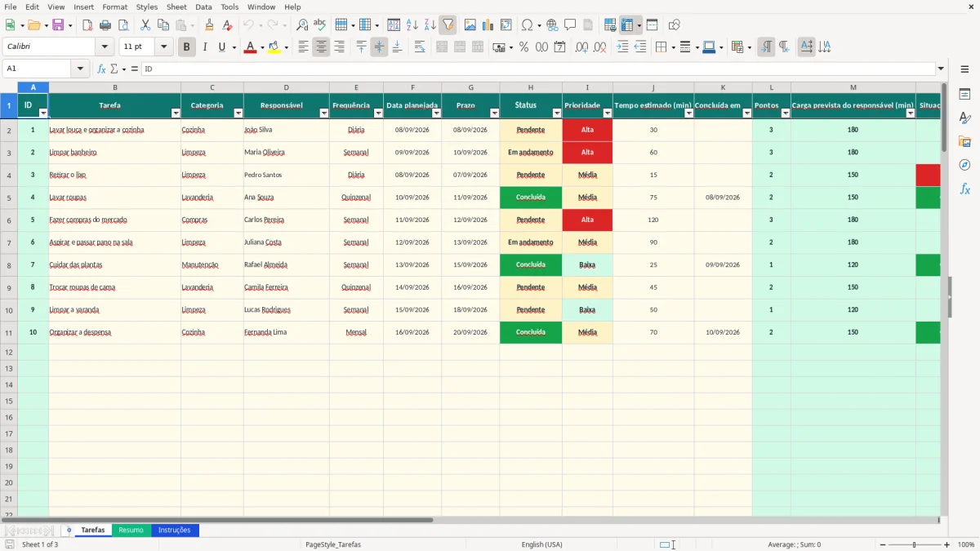The width and height of the screenshot is (980, 551).
Task: Apply the red Font Color swatch
Action: (x=250, y=47)
